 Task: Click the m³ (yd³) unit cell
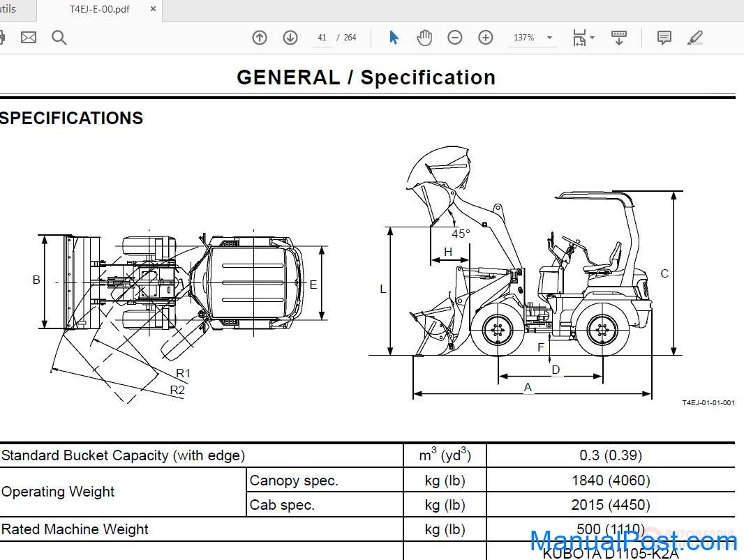pyautogui.click(x=445, y=455)
